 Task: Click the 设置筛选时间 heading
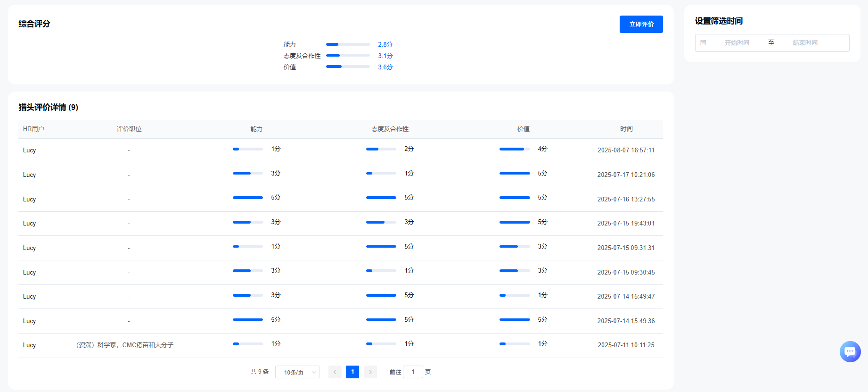pyautogui.click(x=719, y=21)
